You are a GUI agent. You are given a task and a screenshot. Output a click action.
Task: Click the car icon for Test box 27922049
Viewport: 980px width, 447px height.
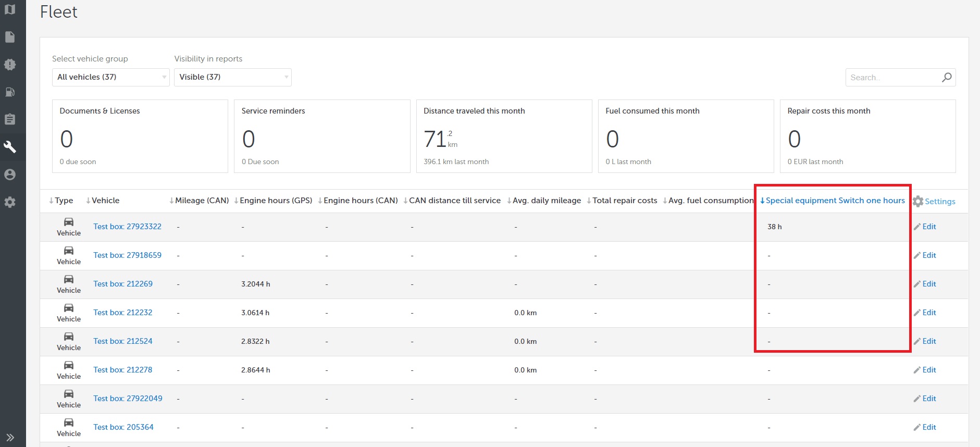point(69,394)
